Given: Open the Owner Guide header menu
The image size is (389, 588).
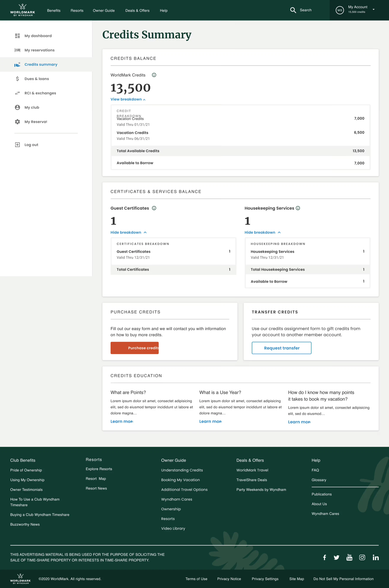Looking at the screenshot, I should click(x=104, y=10).
